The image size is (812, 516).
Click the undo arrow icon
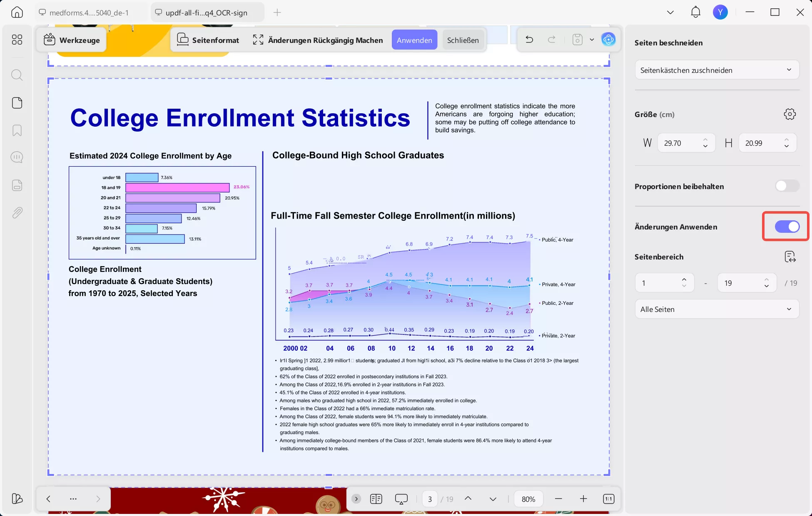529,40
